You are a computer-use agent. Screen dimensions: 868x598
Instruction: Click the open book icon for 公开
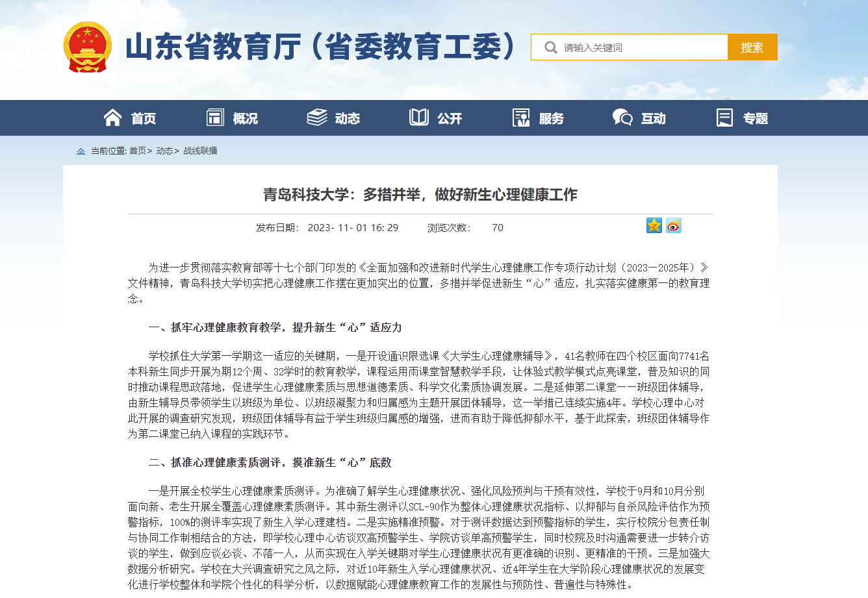click(x=419, y=118)
